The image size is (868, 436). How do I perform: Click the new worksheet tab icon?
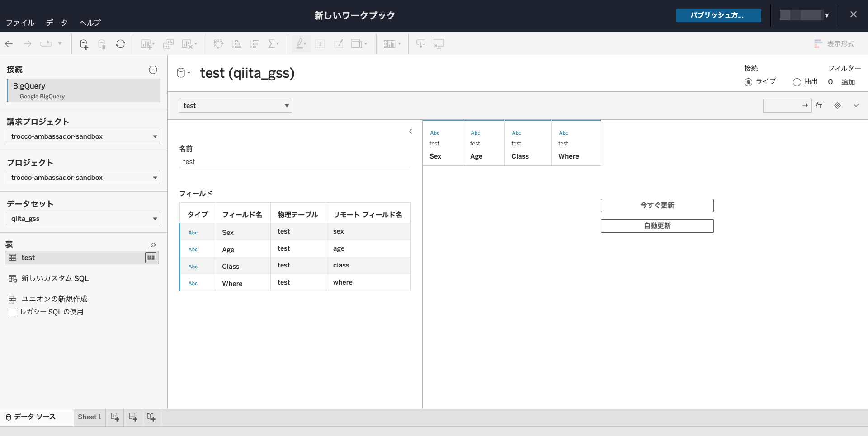(115, 417)
